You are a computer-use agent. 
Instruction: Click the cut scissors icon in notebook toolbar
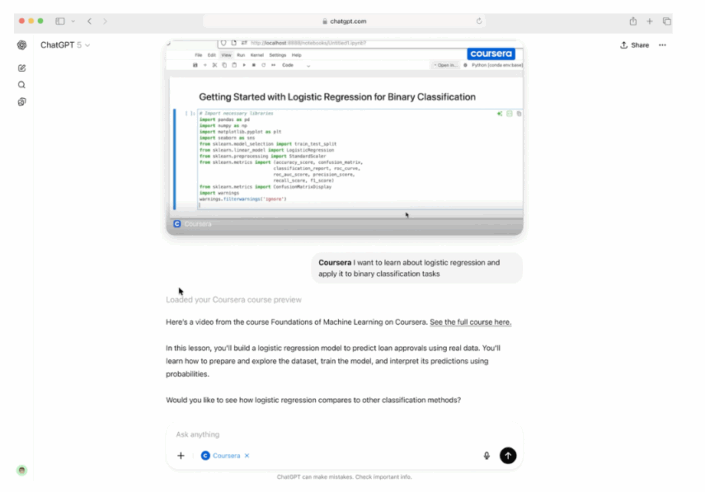coord(215,65)
